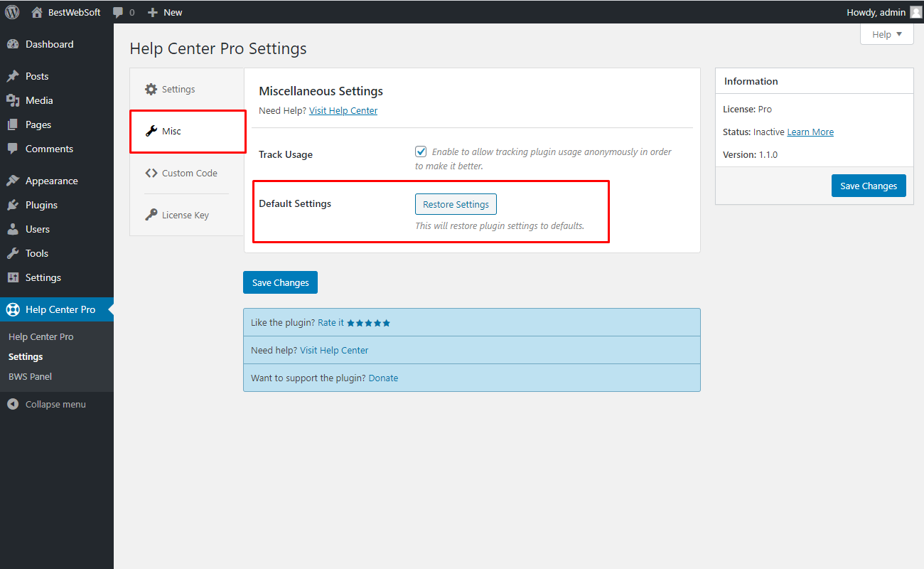Click the Rate it link
The image size is (924, 569).
(x=331, y=323)
